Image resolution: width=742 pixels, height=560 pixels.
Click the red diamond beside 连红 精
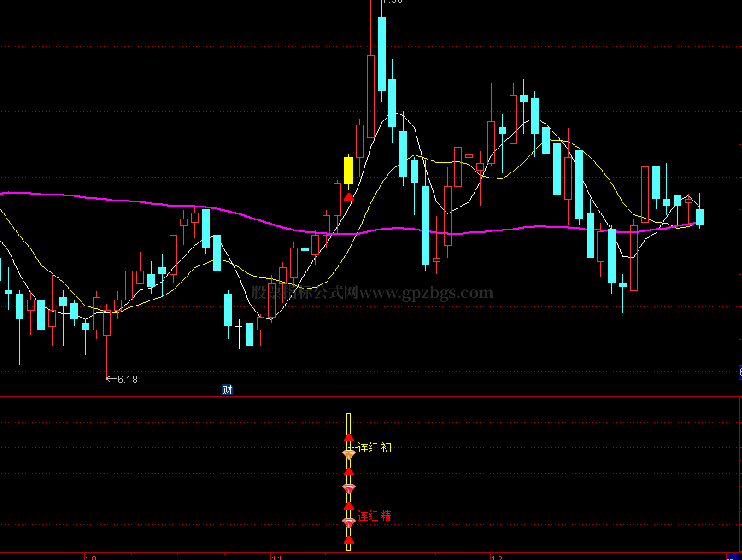pyautogui.click(x=349, y=522)
